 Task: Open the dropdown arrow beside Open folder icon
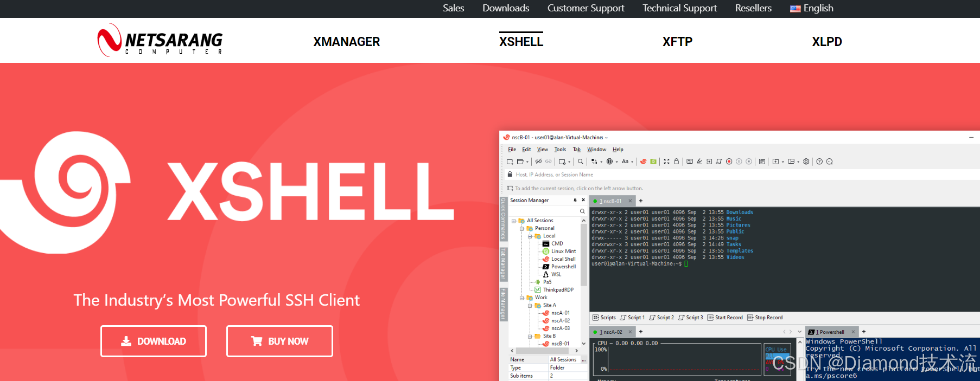(x=527, y=162)
